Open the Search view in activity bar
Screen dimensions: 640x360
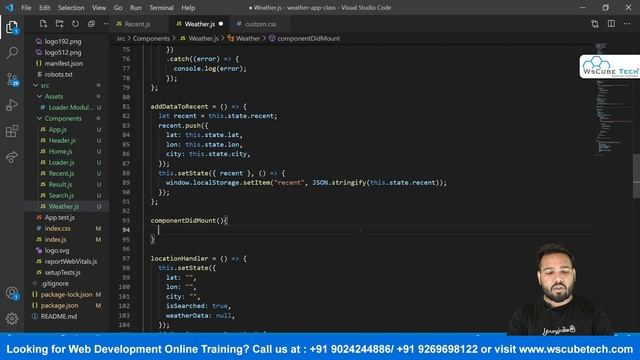12,53
